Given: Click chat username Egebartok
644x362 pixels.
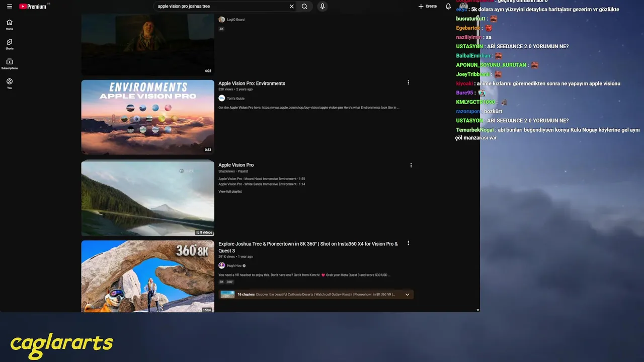Looking at the screenshot, I should coord(468,28).
